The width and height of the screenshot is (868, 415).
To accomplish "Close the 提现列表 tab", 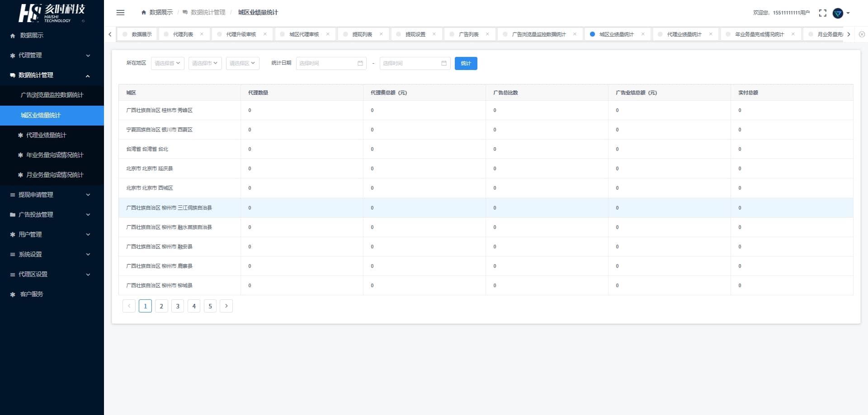I will (381, 34).
